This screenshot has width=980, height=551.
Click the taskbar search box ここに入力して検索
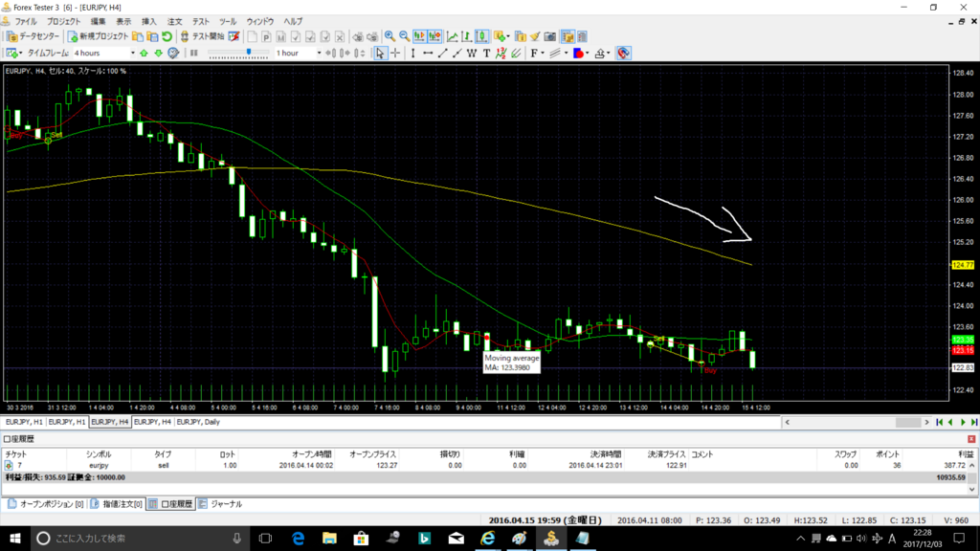point(139,538)
